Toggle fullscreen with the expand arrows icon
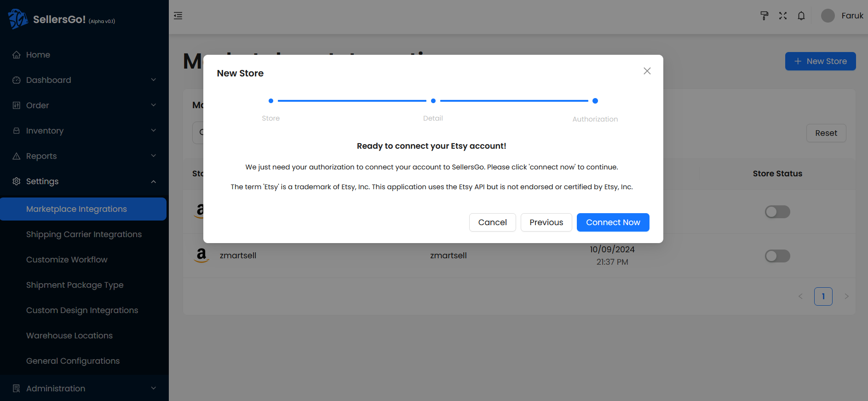 (783, 16)
